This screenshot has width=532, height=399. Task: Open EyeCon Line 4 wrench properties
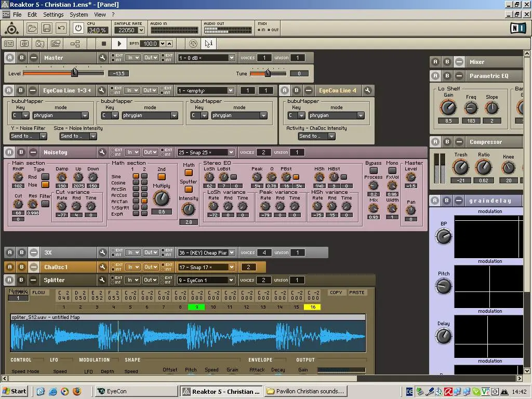click(367, 90)
